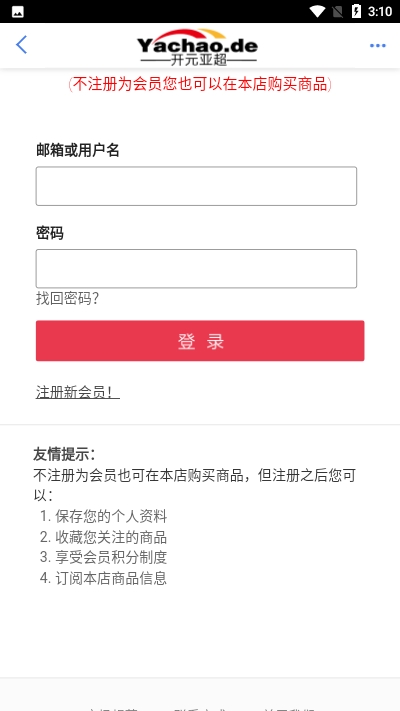
Task: Open the 找回密码? recovery link
Action: (68, 298)
